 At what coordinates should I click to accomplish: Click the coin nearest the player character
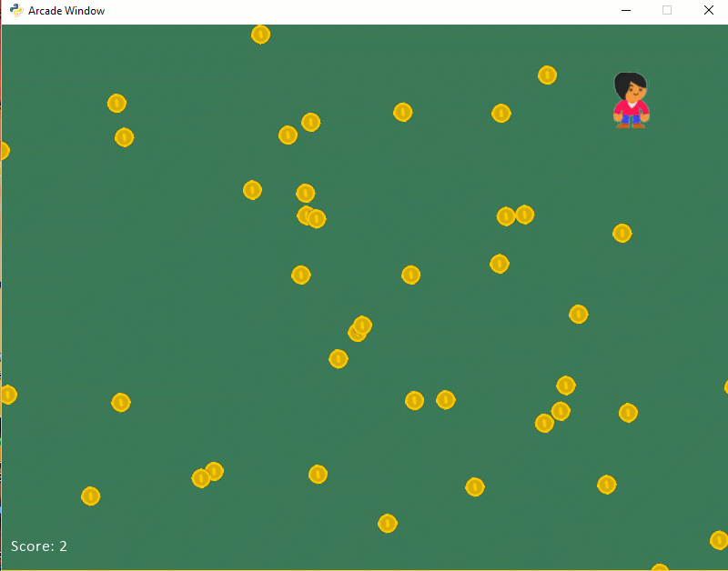(x=548, y=75)
